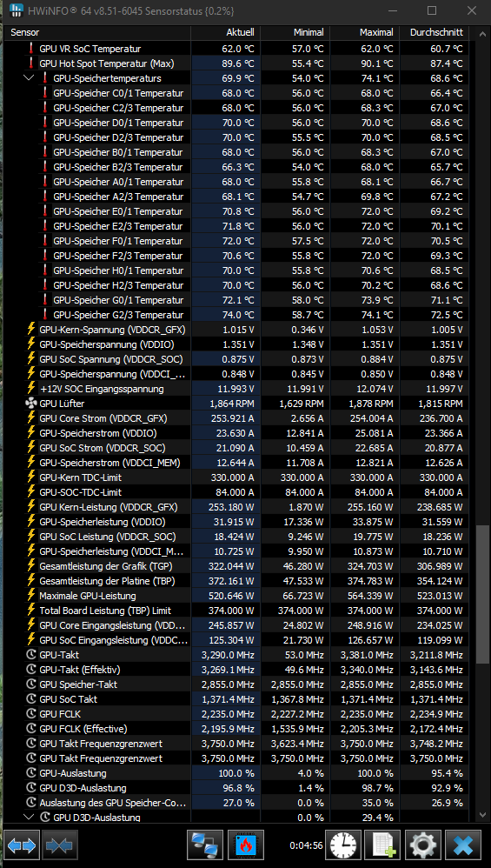Select the Gesamtleistung der Platine (TBP) row

pyautogui.click(x=238, y=581)
